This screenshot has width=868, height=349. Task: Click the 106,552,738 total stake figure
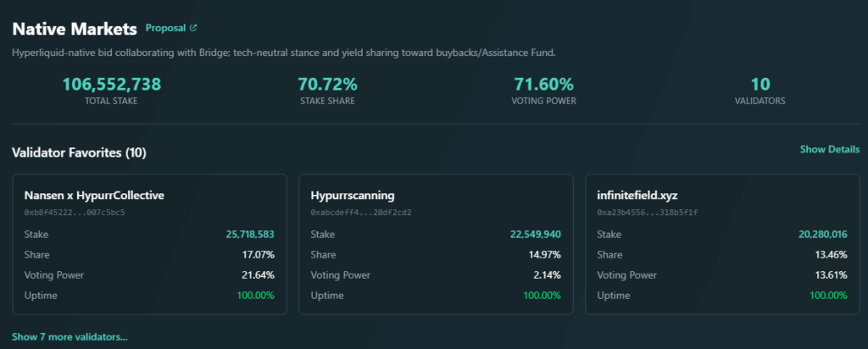[111, 84]
